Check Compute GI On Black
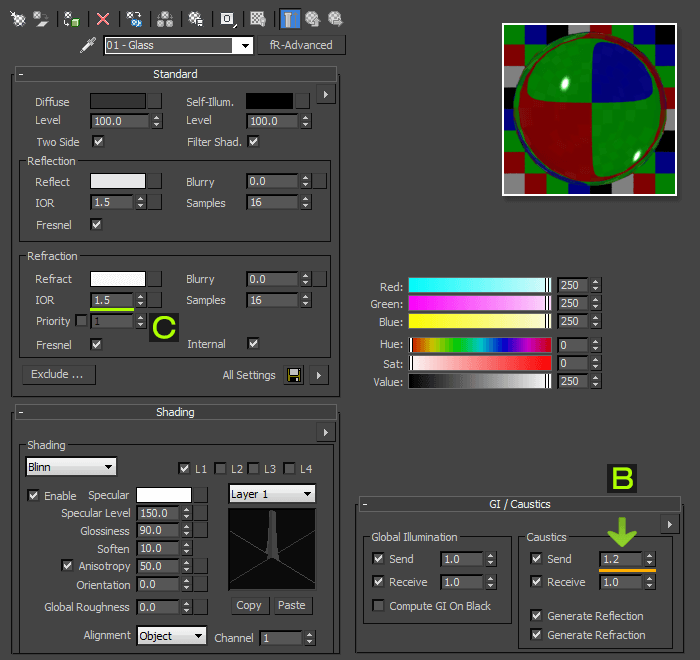 [378, 606]
